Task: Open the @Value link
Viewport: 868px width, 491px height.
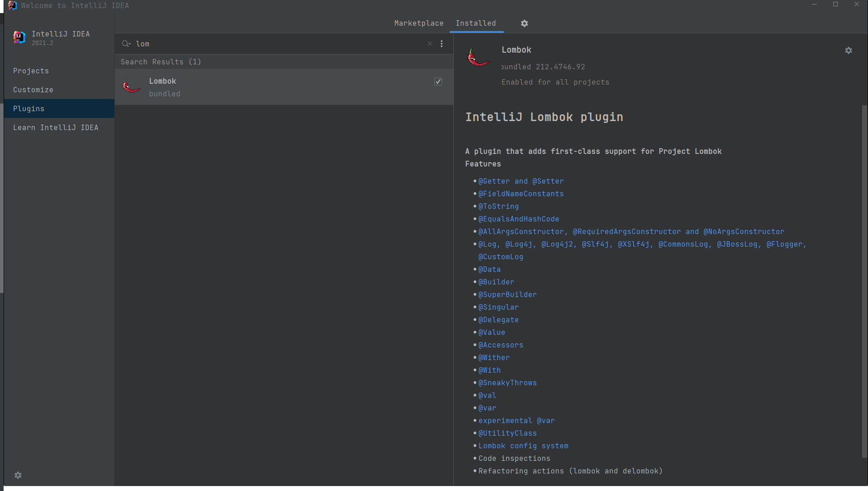Action: [492, 332]
